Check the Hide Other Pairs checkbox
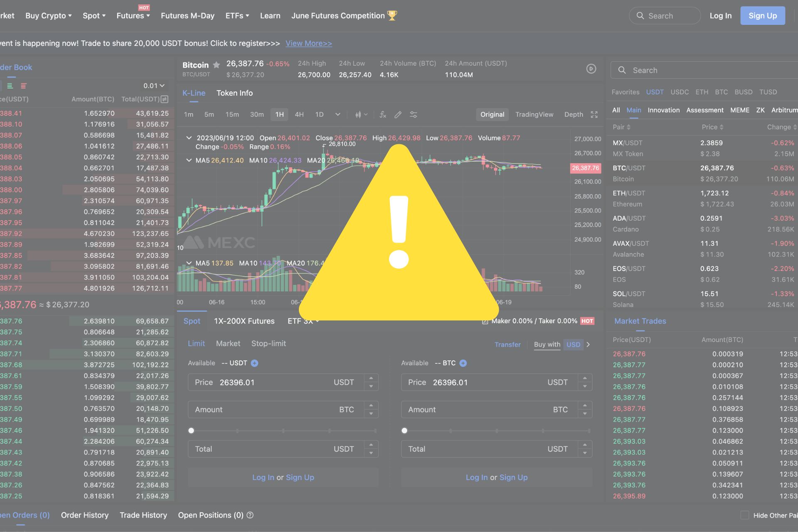This screenshot has width=798, height=532. (x=744, y=515)
